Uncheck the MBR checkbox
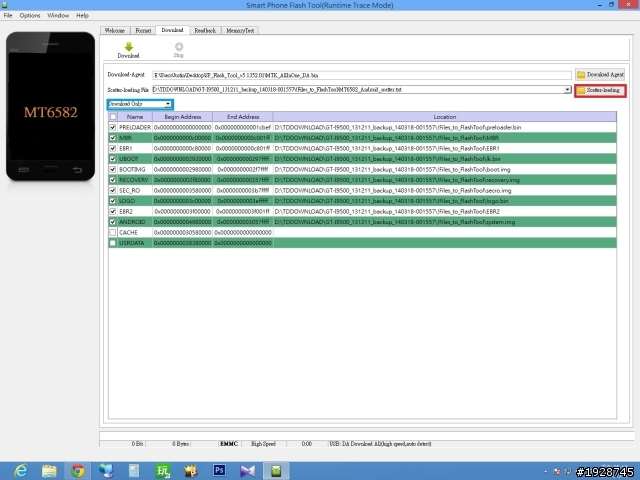Screen dimensions: 640x480 [113, 138]
